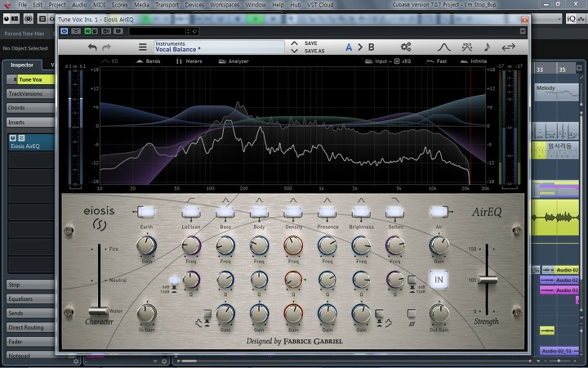Toggle Brightness band enable light
588x368 pixels.
pyautogui.click(x=361, y=212)
